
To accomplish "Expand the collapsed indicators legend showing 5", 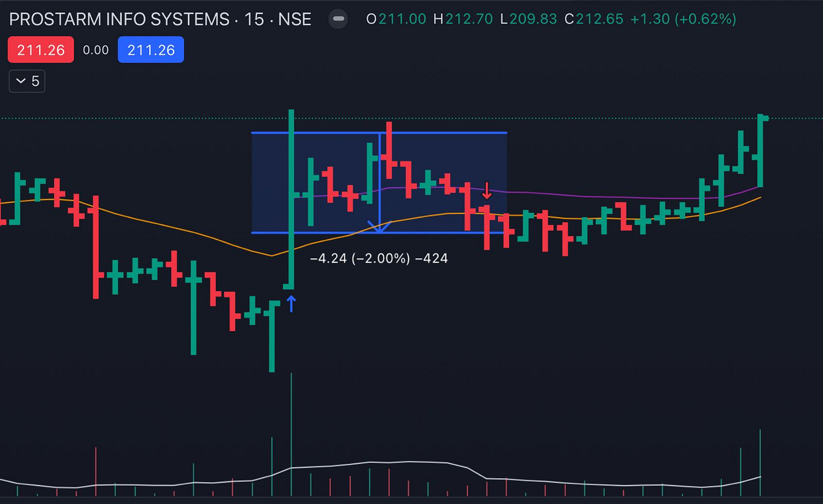I will pyautogui.click(x=27, y=81).
